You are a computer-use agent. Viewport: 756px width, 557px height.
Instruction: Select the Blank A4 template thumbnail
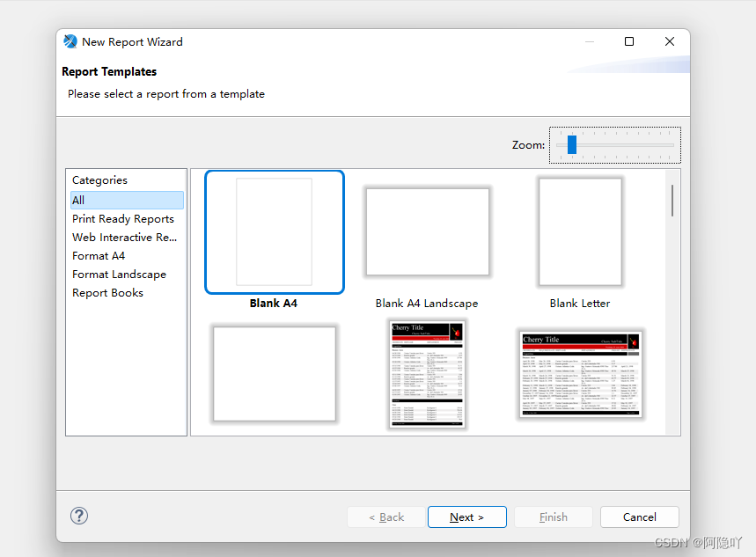tap(274, 231)
